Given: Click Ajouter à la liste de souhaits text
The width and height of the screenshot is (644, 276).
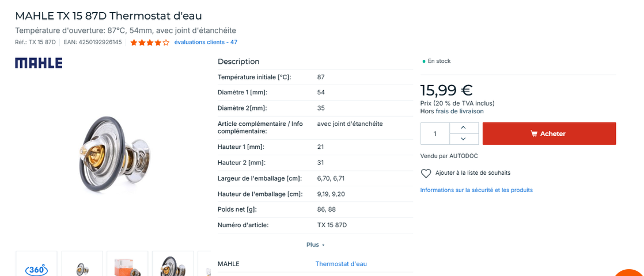Looking at the screenshot, I should coord(472,173).
